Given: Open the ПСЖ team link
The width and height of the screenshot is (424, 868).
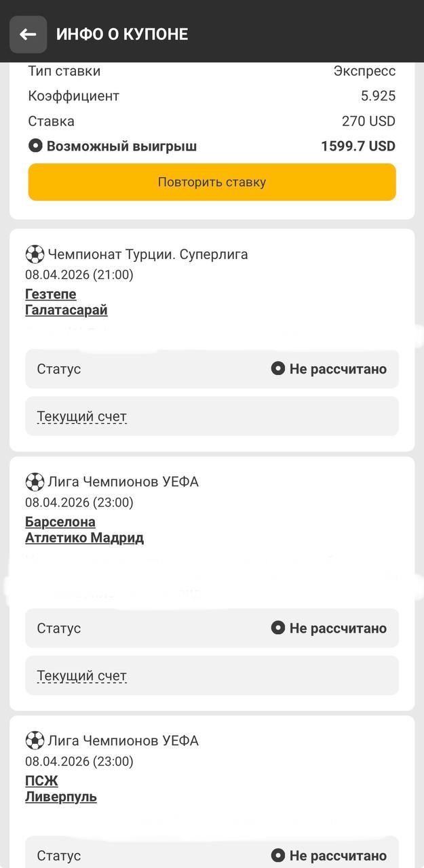Looking at the screenshot, I should click(41, 781).
